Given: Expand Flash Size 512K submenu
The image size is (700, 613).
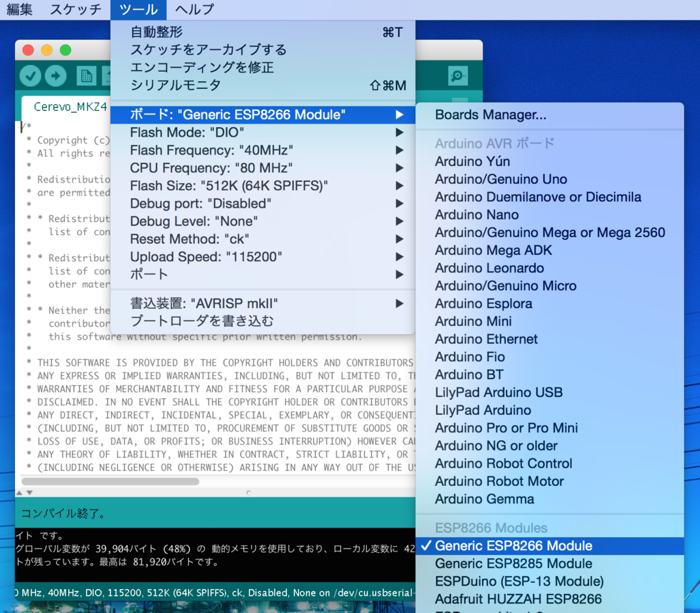Looking at the screenshot, I should (263, 186).
